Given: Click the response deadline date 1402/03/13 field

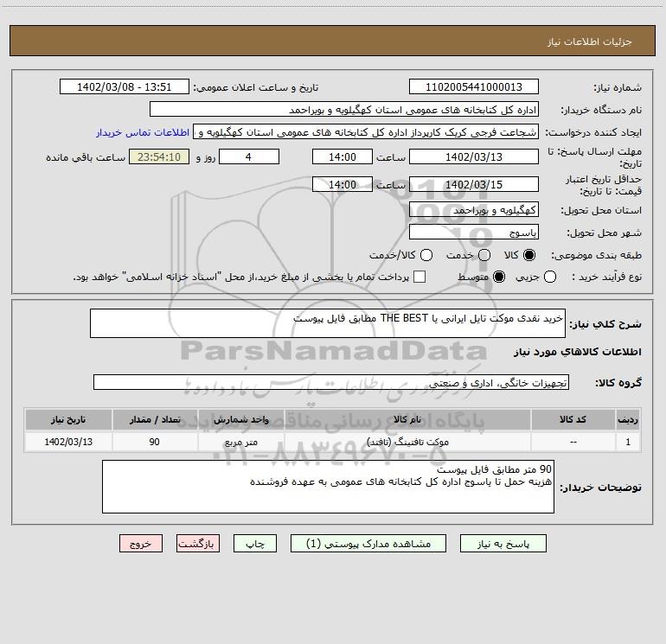Looking at the screenshot, I should click(474, 156).
